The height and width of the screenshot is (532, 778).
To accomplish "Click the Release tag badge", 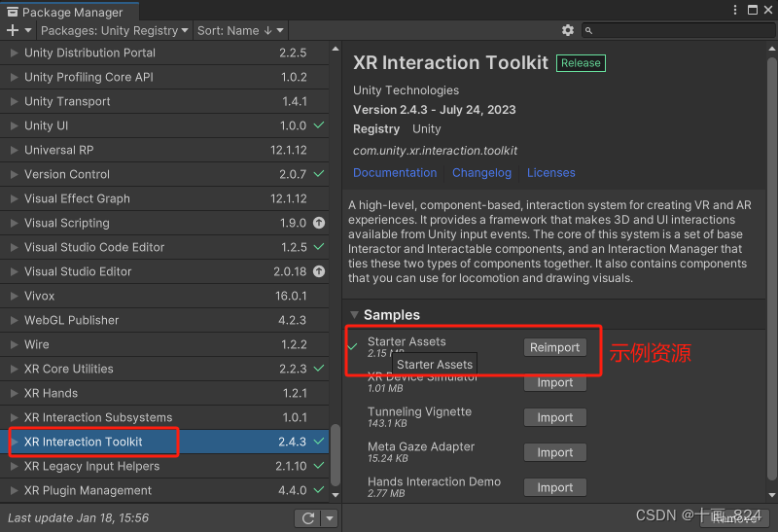I will [581, 63].
